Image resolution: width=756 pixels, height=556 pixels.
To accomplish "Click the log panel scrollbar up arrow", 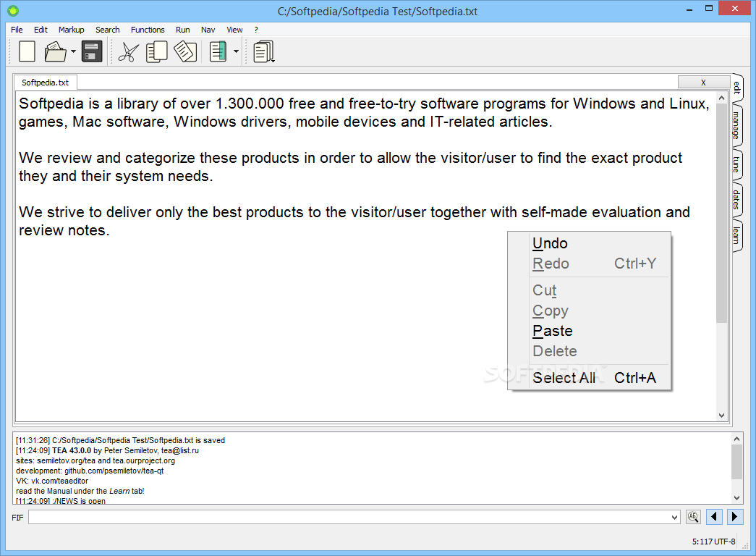I will 736,439.
